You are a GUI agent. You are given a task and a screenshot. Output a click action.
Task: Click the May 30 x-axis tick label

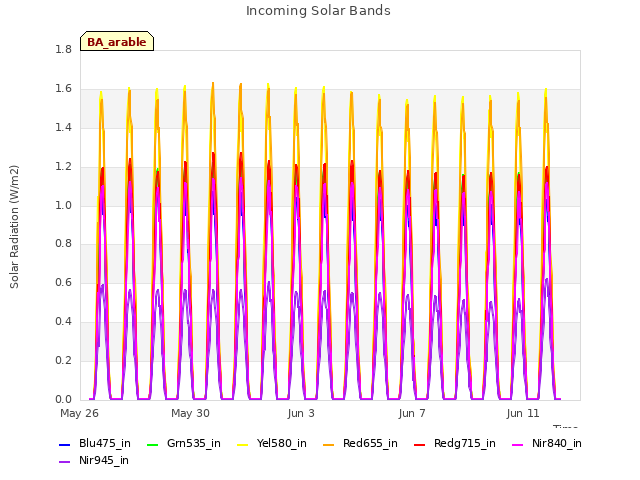190,413
